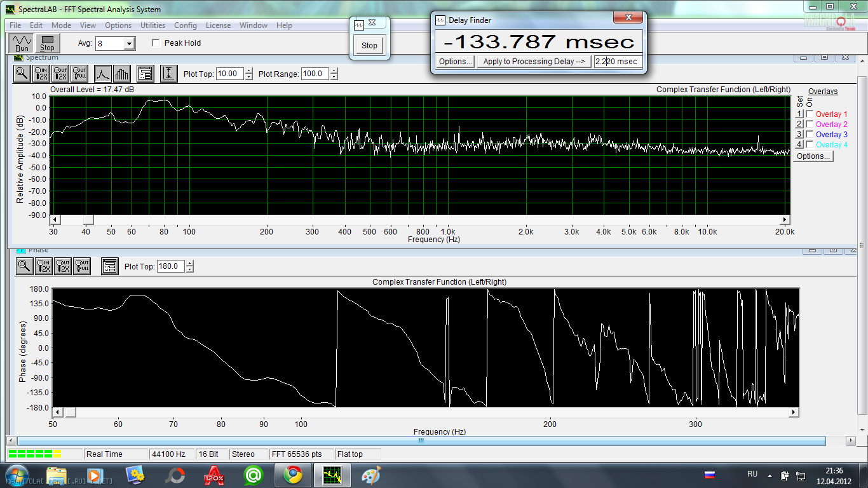Viewport: 868px width, 488px height.
Task: Switch Spectrum to line graph mode
Action: point(103,74)
